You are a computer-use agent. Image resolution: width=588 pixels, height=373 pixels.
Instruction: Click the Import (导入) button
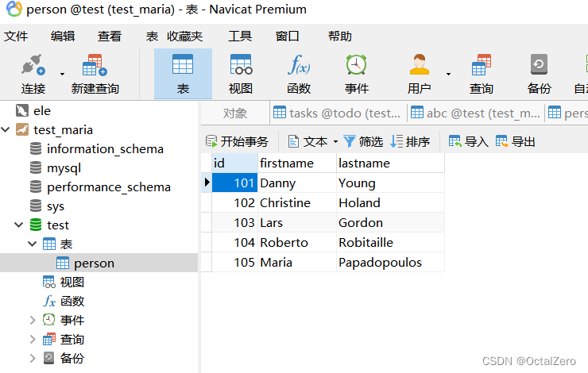(x=469, y=141)
